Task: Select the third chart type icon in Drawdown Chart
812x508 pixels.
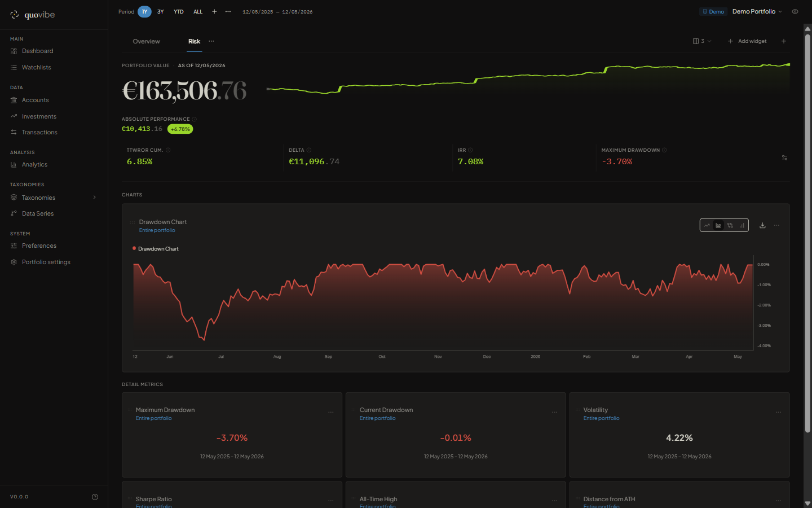Action: pos(730,225)
